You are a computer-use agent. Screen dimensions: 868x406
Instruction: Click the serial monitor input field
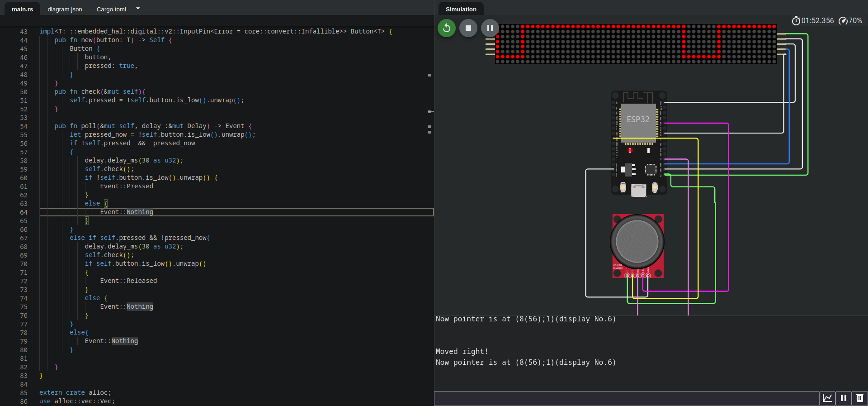coord(626,398)
